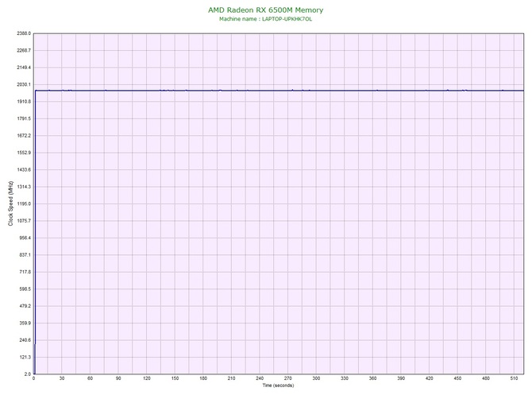Image resolution: width=532 pixels, height=399 pixels.
Task: Click the 120 tick on time axis
Action: (147, 378)
